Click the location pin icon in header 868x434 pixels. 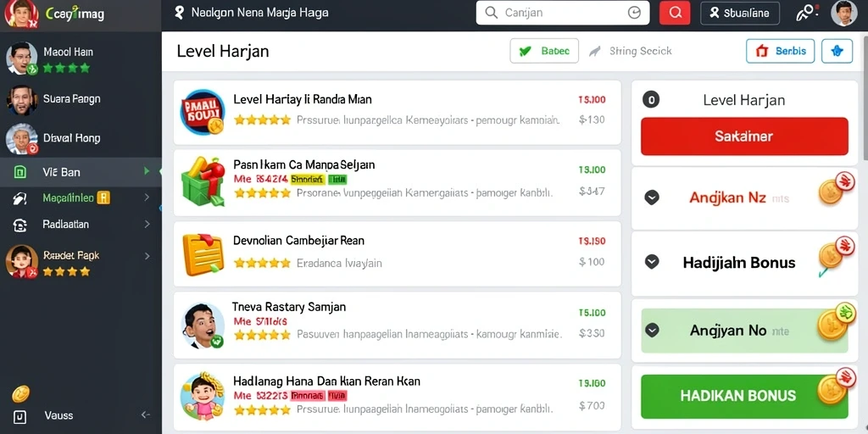(179, 12)
